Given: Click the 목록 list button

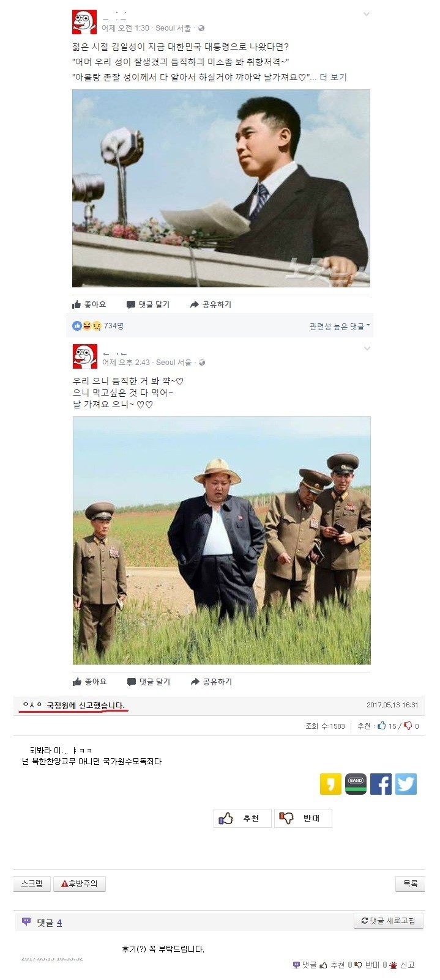Looking at the screenshot, I should pyautogui.click(x=410, y=883).
